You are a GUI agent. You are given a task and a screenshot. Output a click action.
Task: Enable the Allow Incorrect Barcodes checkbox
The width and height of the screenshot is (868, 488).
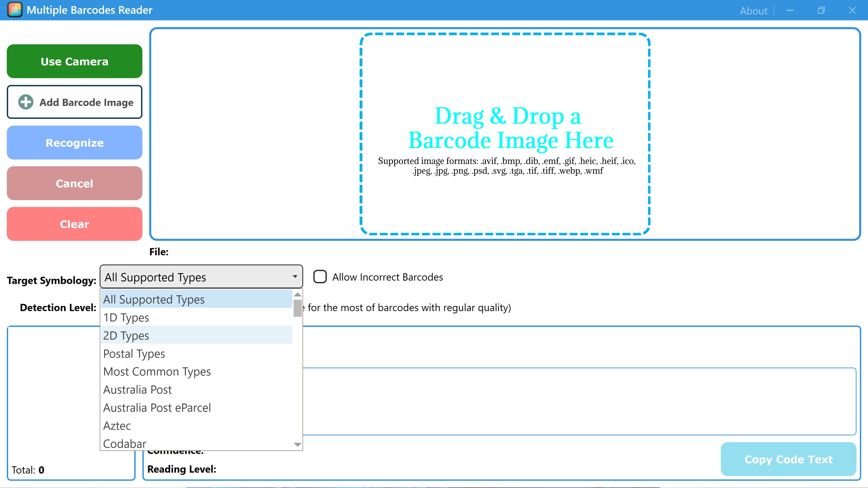(320, 277)
